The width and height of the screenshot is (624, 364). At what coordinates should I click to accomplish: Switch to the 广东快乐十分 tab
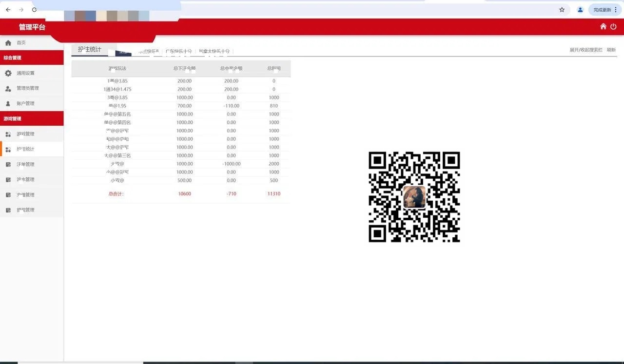(178, 51)
